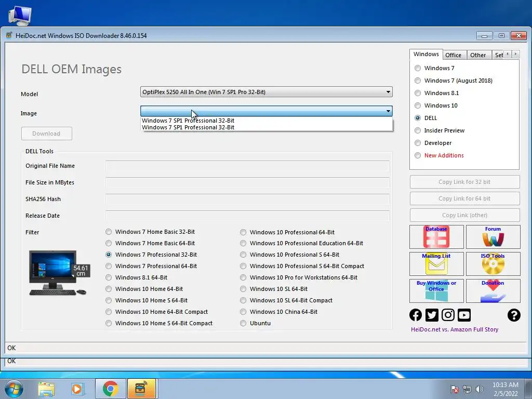The height and width of the screenshot is (399, 532).
Task: Expand the Model dropdown
Action: click(267, 92)
